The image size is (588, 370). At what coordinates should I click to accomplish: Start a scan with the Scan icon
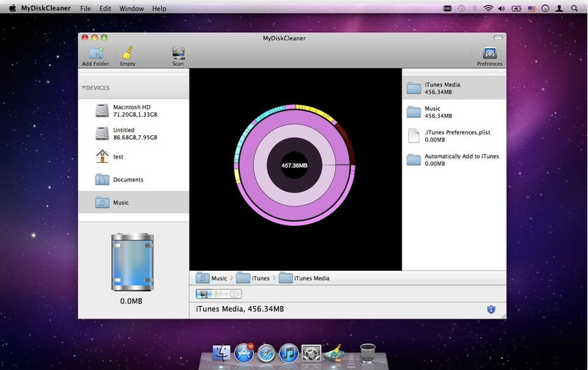[178, 53]
